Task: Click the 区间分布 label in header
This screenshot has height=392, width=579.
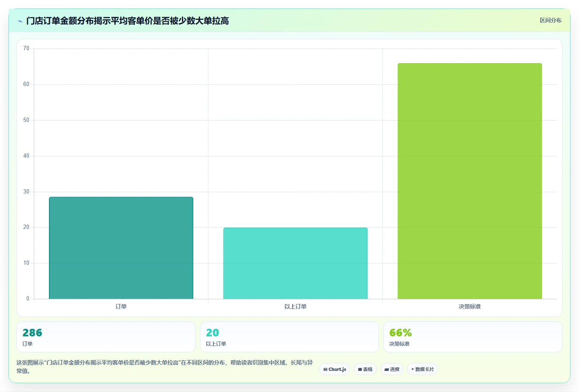Action: (x=550, y=20)
